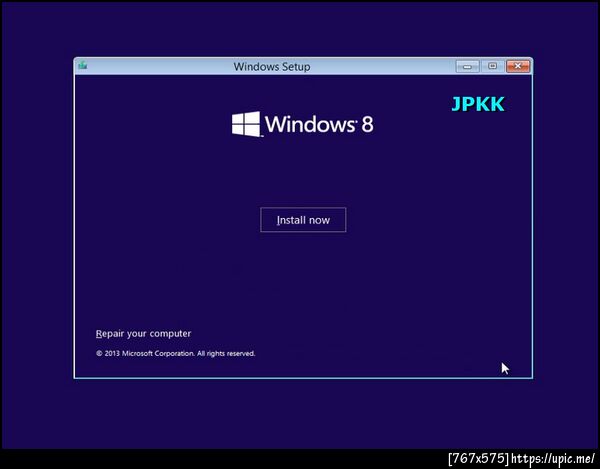Image resolution: width=600 pixels, height=469 pixels.
Task: Close the Windows Setup window
Action: tap(518, 66)
